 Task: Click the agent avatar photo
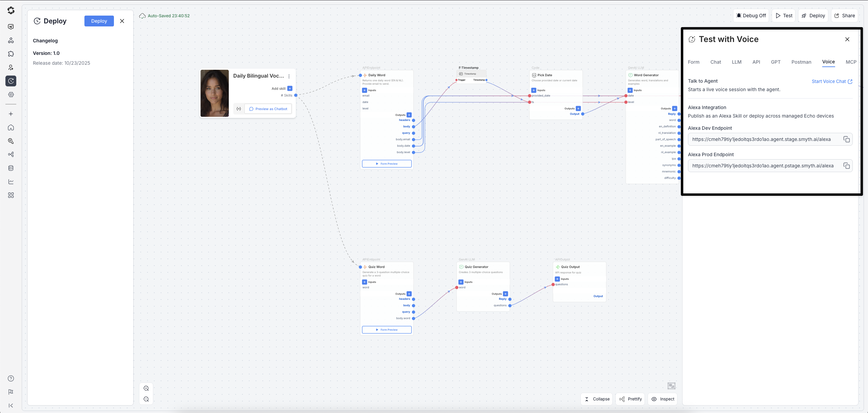(x=215, y=93)
